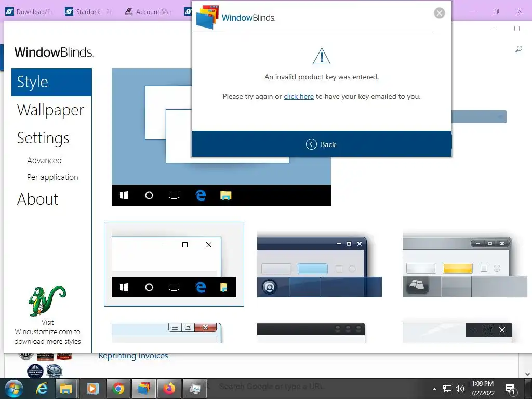The width and height of the screenshot is (532, 399).
Task: Select the dark caption buttons style thumbnail
Action: click(457, 332)
